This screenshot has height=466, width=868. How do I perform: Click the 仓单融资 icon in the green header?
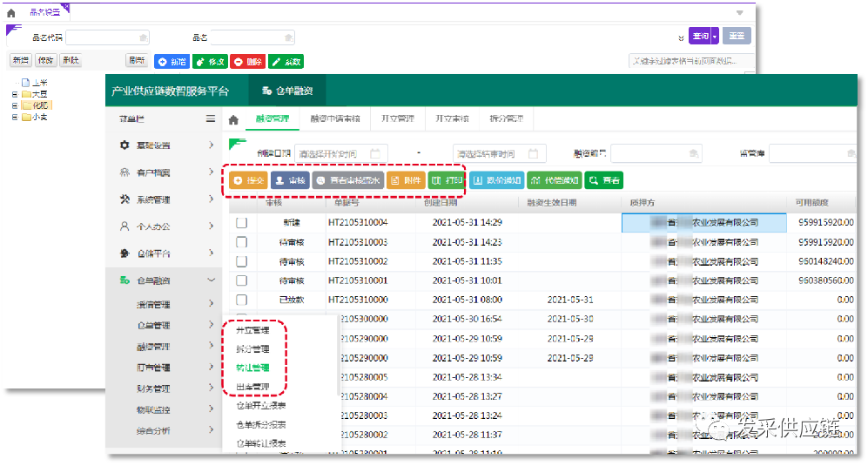tap(266, 91)
